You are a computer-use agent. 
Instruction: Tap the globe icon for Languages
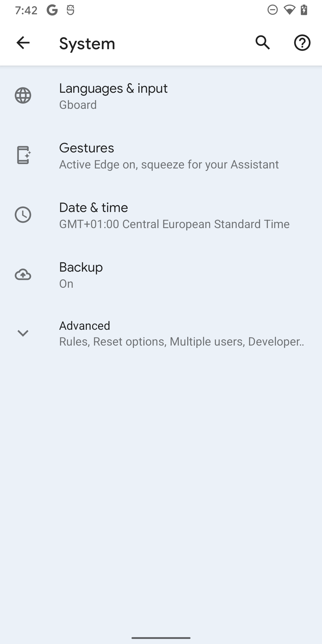(x=23, y=96)
